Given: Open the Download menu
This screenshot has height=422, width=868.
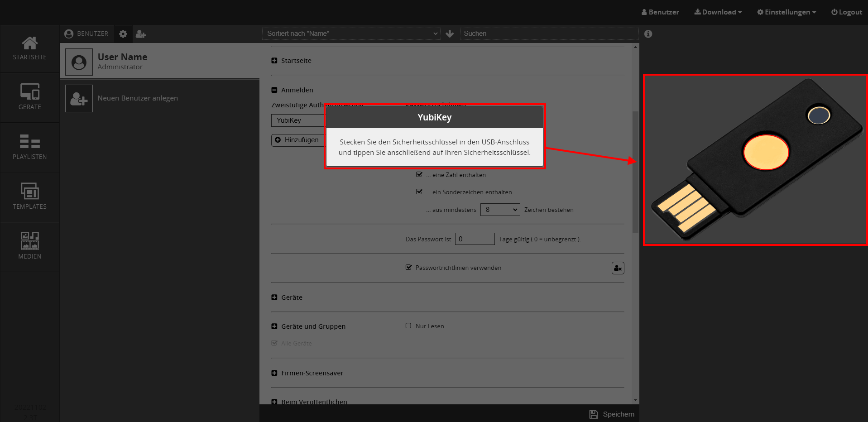Looking at the screenshot, I should 718,12.
